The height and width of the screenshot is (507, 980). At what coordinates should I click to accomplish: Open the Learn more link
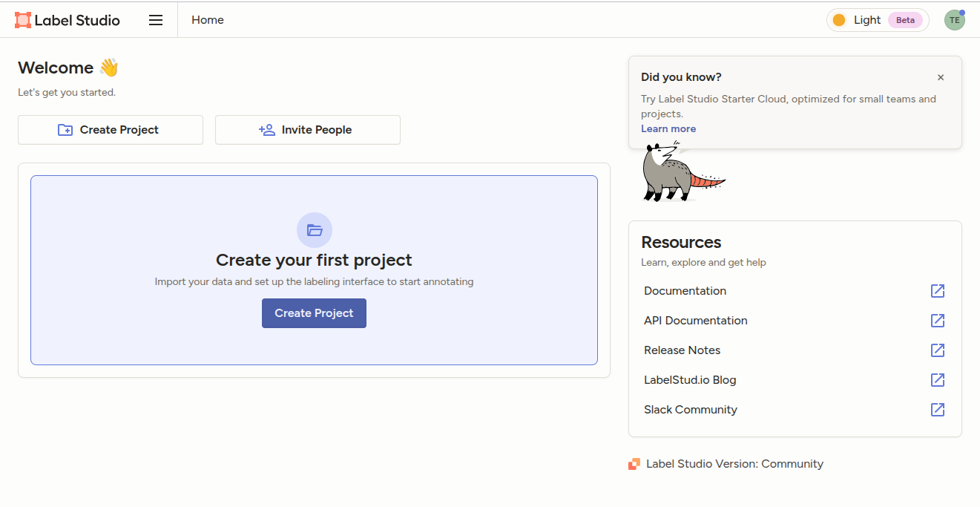point(668,128)
